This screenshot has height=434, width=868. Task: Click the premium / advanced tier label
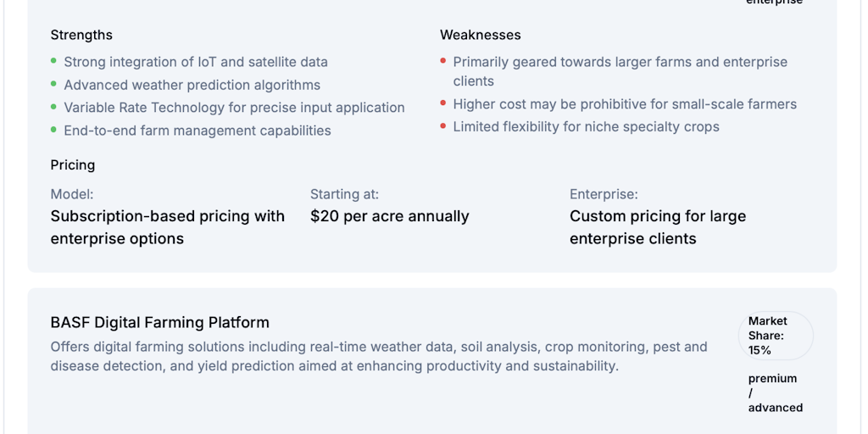(775, 393)
